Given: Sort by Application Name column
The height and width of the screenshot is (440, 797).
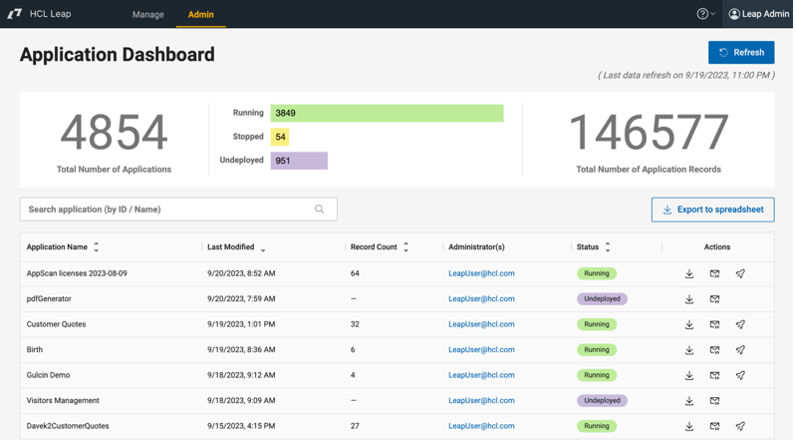Looking at the screenshot, I should [96, 247].
